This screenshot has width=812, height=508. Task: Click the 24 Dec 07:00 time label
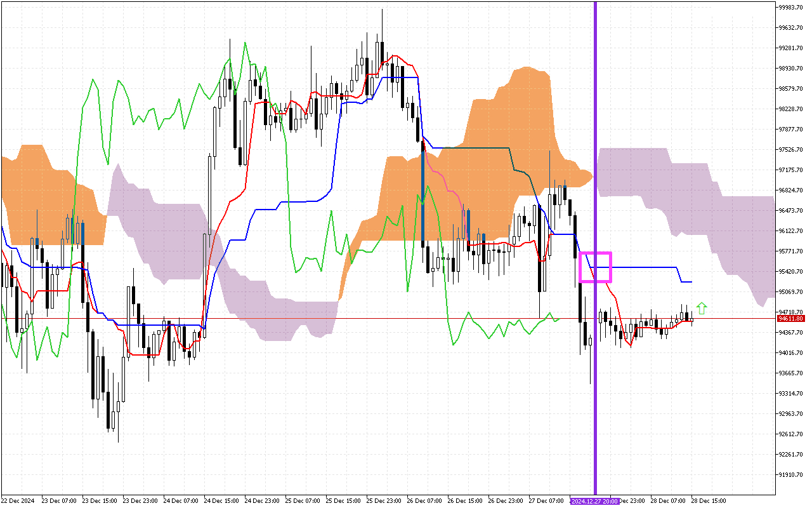tap(181, 501)
